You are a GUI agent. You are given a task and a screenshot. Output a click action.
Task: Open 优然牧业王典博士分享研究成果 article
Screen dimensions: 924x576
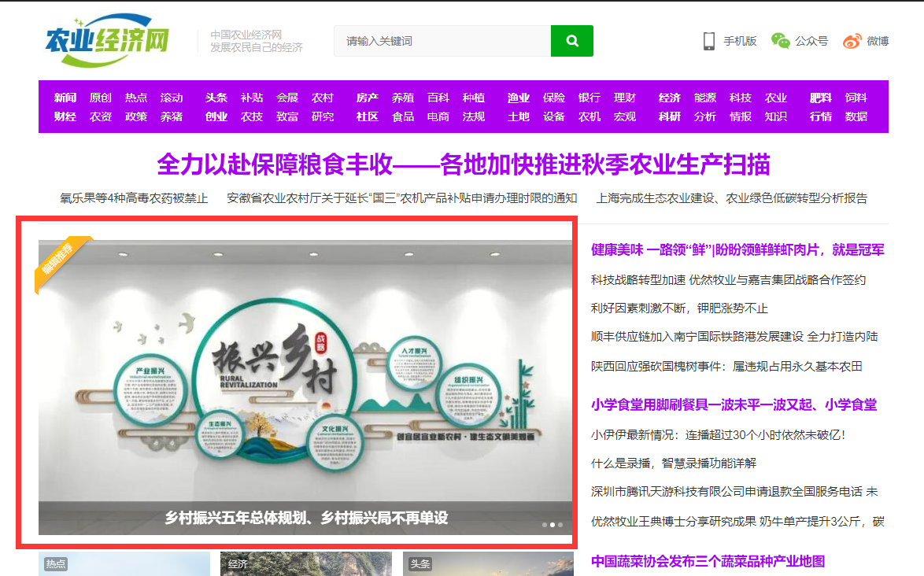pos(737,521)
